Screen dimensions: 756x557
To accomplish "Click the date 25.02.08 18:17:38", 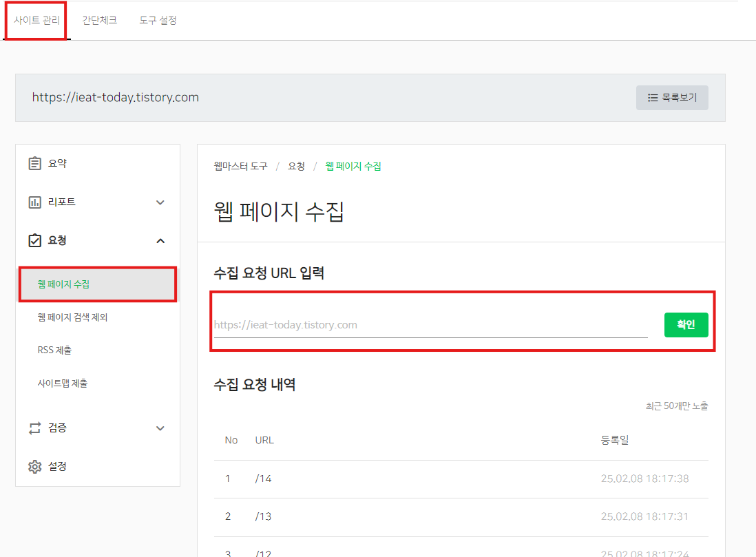I will (x=644, y=479).
